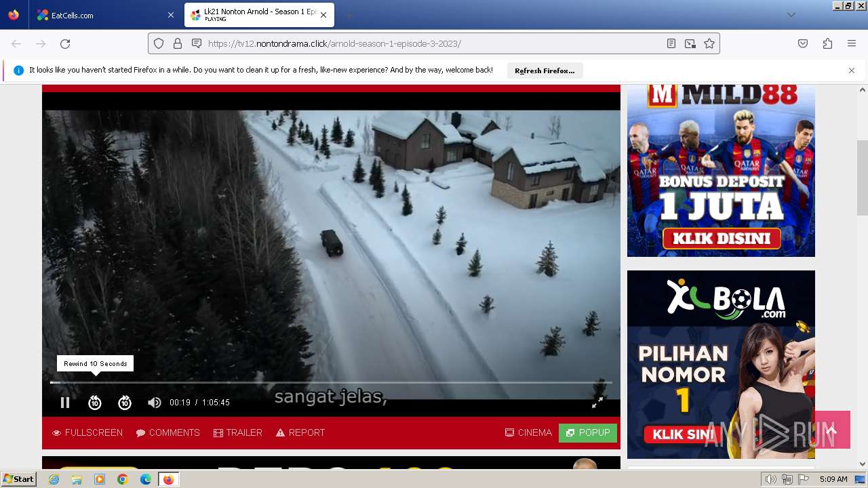Open FULLSCREEN option below the player
This screenshot has width=868, height=488.
click(87, 432)
